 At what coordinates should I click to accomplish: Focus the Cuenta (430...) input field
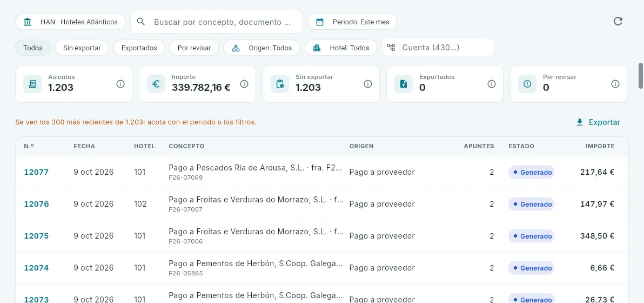tap(439, 47)
